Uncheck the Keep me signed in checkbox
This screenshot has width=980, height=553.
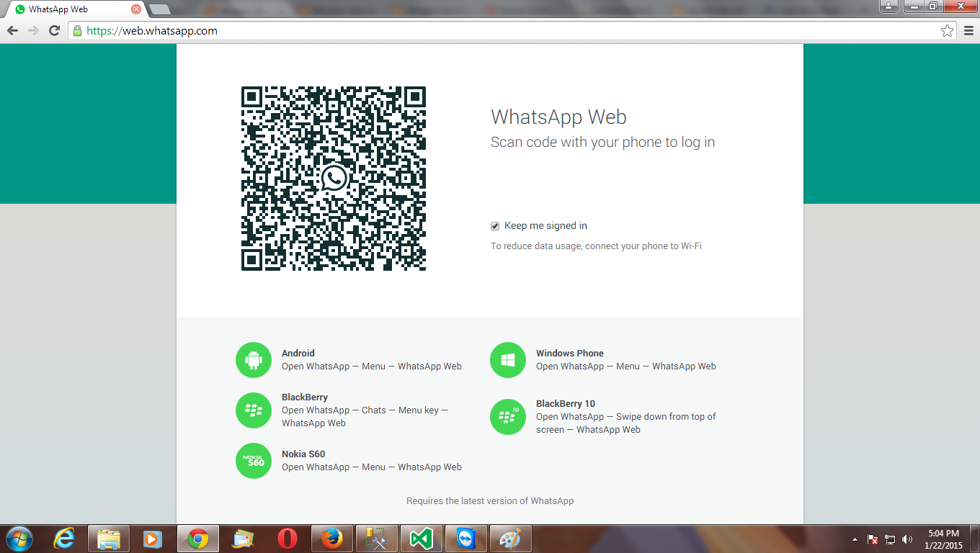pyautogui.click(x=495, y=226)
